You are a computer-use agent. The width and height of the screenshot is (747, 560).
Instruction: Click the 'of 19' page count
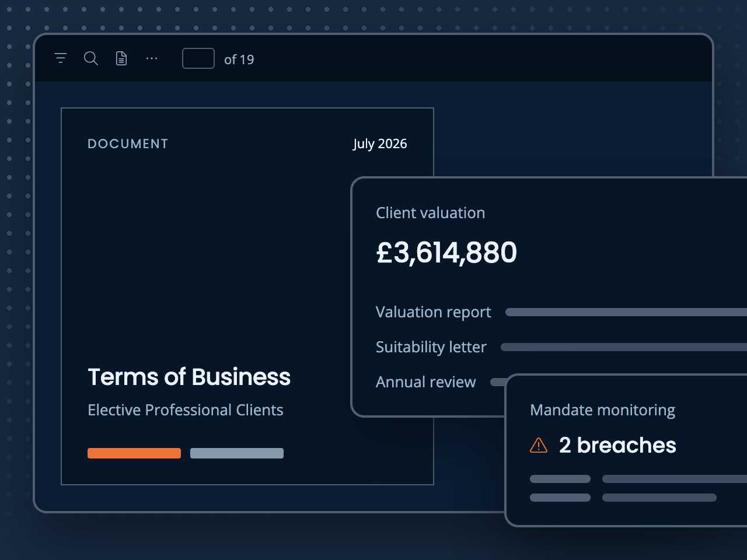point(239,60)
